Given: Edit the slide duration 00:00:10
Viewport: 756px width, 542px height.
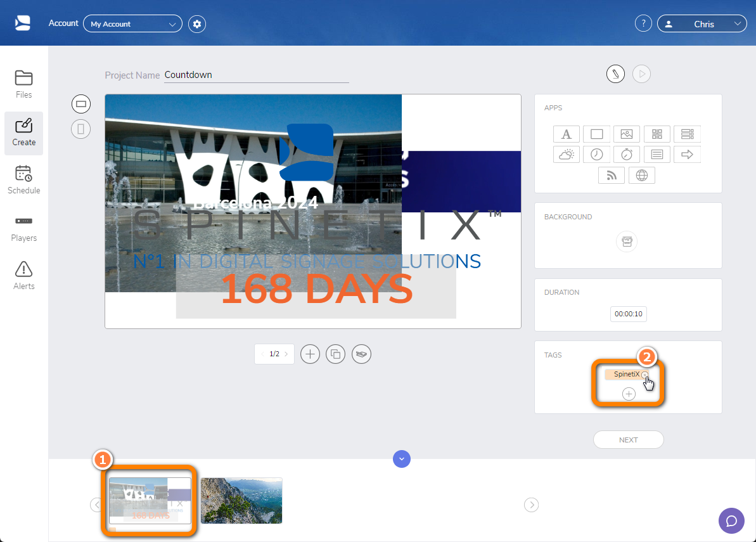Looking at the screenshot, I should (x=628, y=314).
